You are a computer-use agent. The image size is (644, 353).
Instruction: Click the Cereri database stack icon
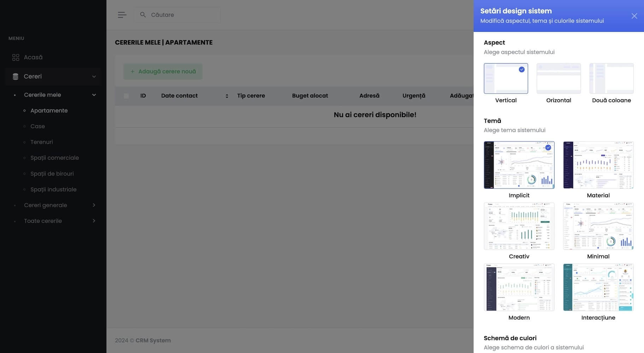[16, 77]
